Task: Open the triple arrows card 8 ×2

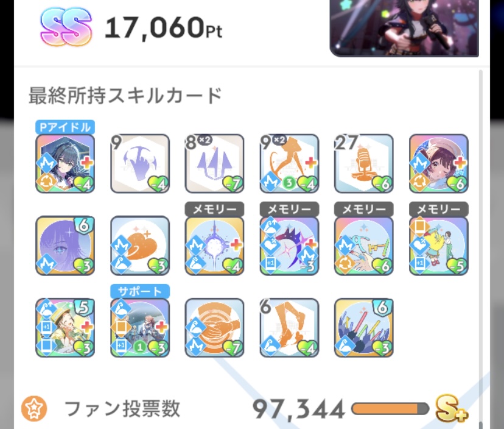Action: coord(214,163)
